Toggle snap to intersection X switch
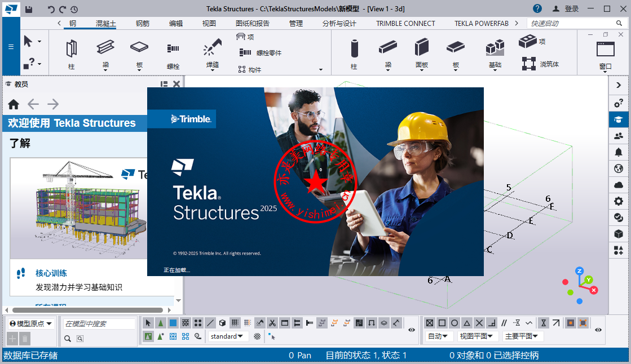The image size is (631, 364). pos(479,323)
